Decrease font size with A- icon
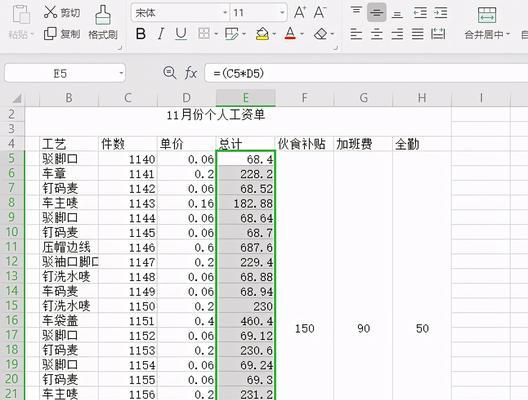Screen dimensions: 528x400 [x=320, y=12]
